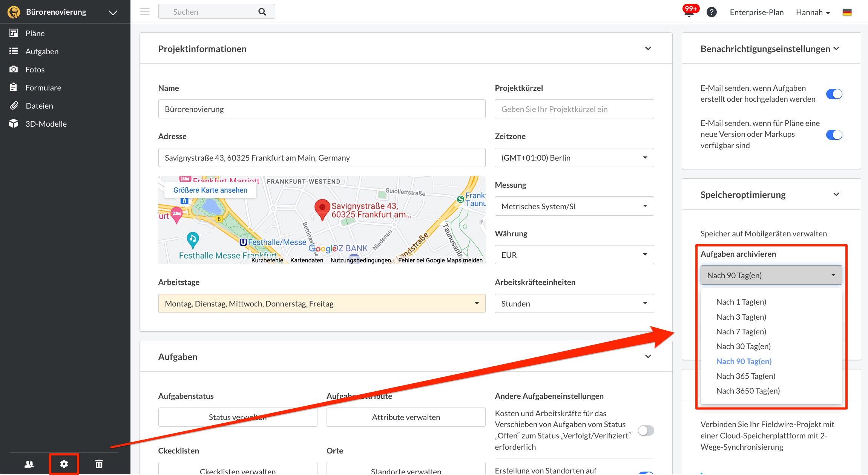Click the search magnifier icon
This screenshot has height=475, width=868.
(x=262, y=12)
